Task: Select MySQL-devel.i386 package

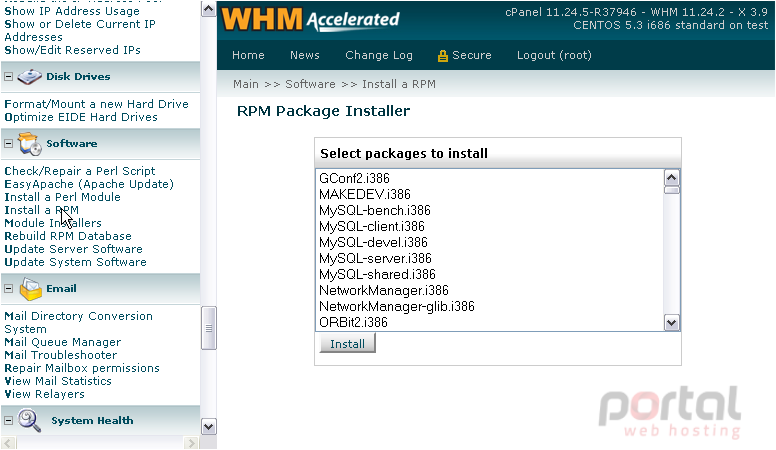Action: [373, 242]
